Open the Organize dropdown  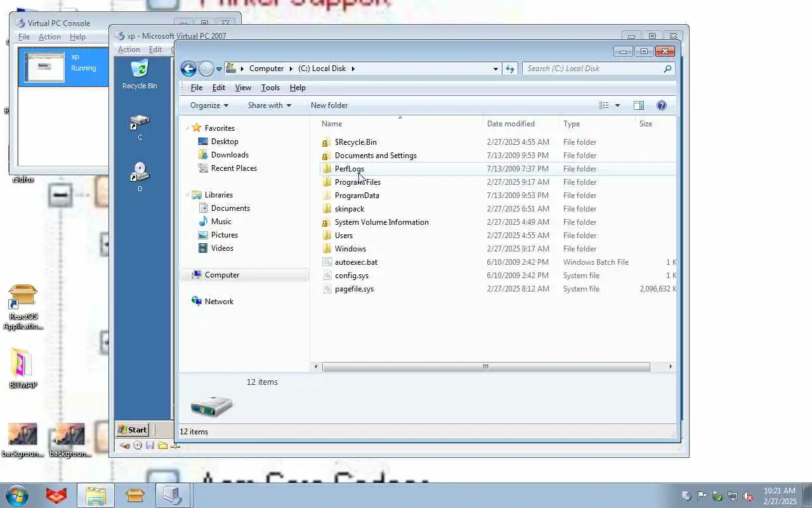point(209,105)
